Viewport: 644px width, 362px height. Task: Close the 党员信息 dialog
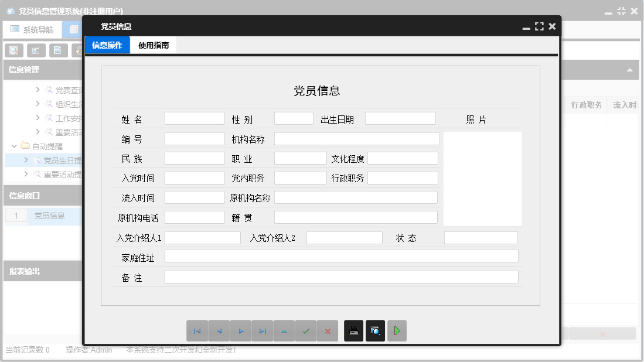point(553,26)
